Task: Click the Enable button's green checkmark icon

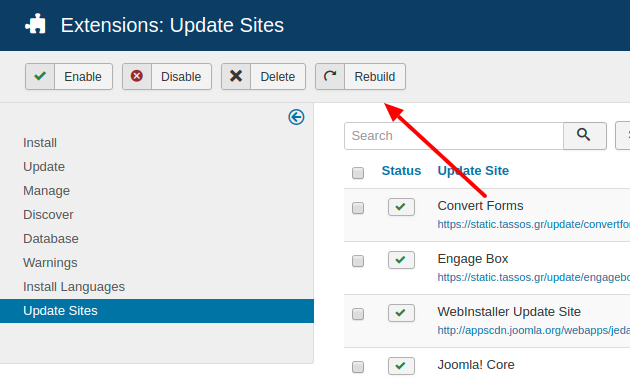Action: point(40,76)
